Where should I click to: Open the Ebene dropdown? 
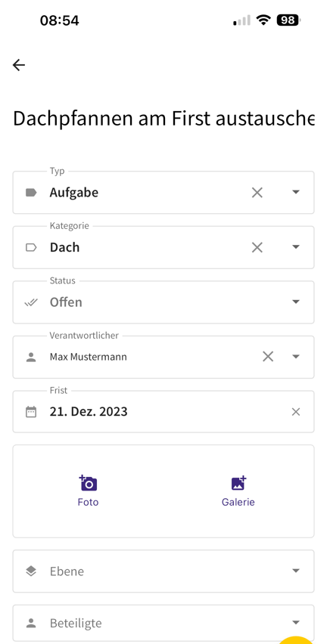163,571
